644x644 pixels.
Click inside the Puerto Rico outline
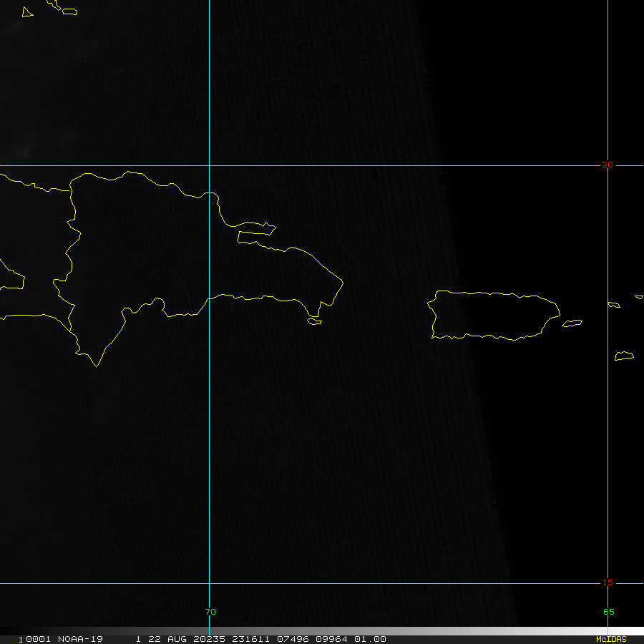[494, 315]
